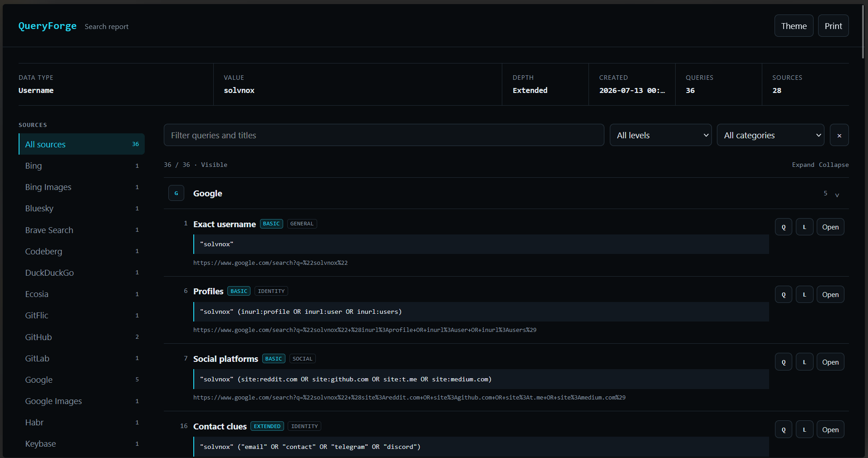Image resolution: width=868 pixels, height=458 pixels.
Task: Click the Social platforms Google search URL
Action: [409, 397]
